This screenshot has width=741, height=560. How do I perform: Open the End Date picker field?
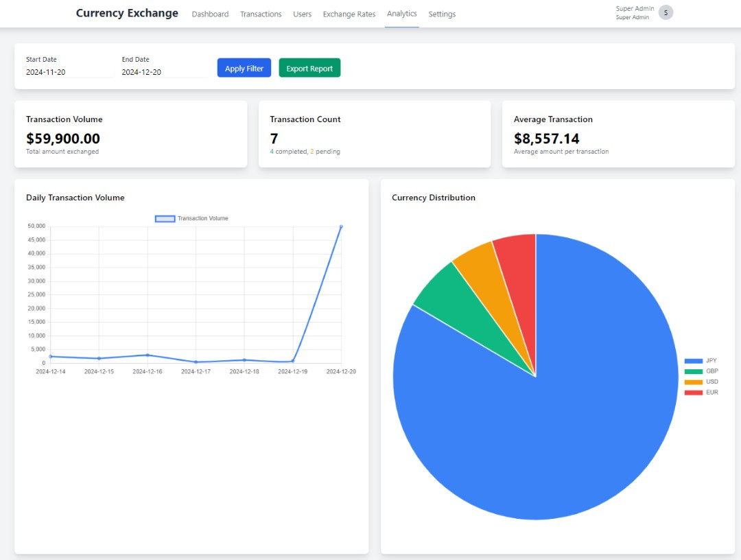pyautogui.click(x=165, y=72)
